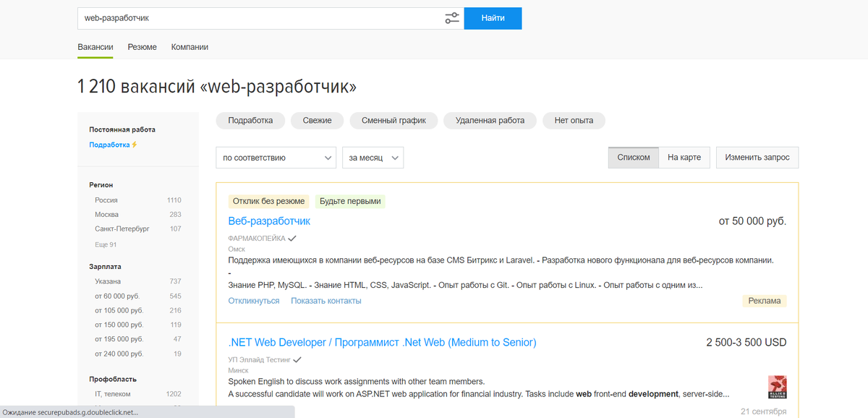The height and width of the screenshot is (418, 868).
Task: Click «Откликнуться» on the Веб-разработчик vacancy
Action: pyautogui.click(x=253, y=300)
